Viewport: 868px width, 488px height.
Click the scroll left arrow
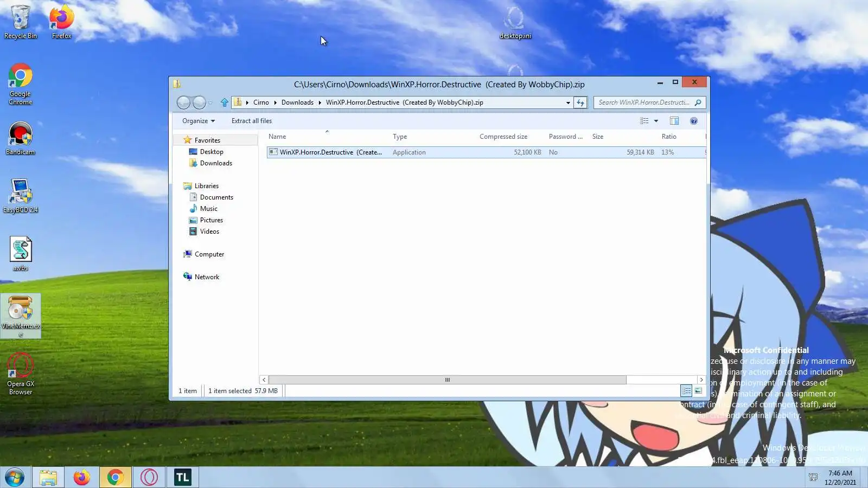click(264, 380)
